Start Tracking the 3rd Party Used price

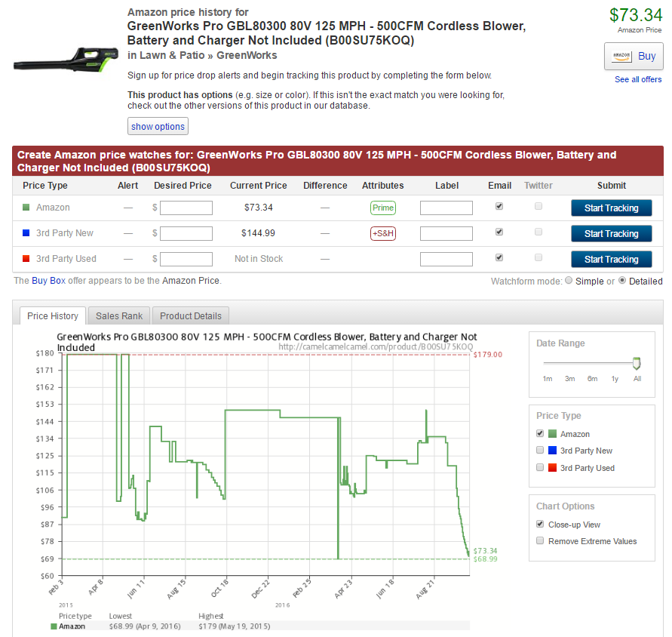[x=611, y=260]
